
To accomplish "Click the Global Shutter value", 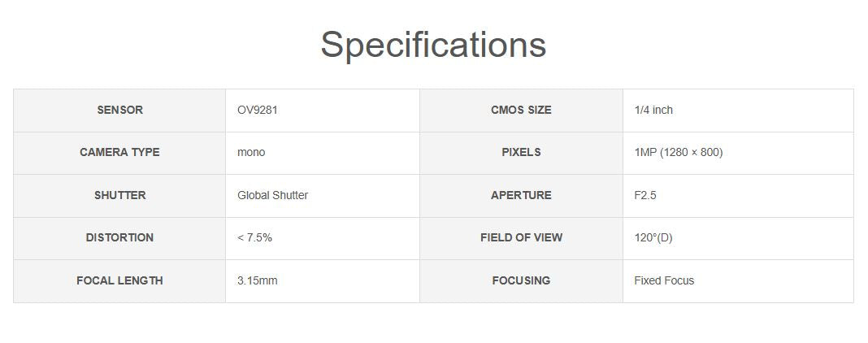I will click(x=272, y=195).
